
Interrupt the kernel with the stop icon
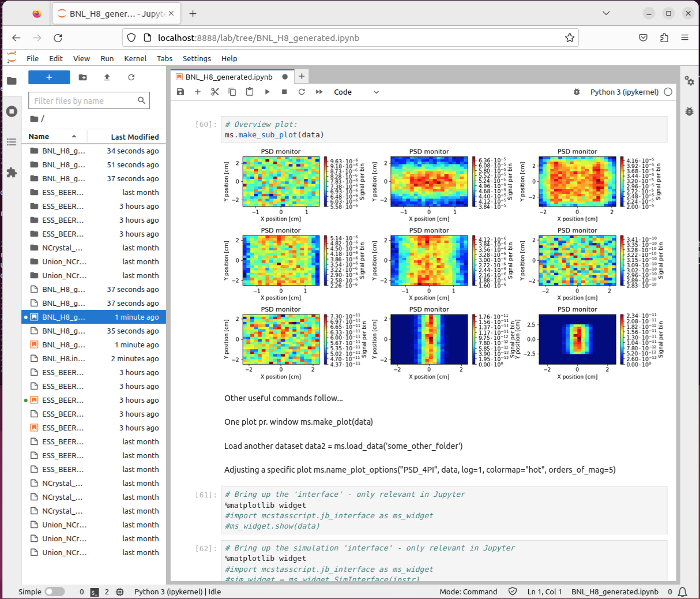(284, 92)
